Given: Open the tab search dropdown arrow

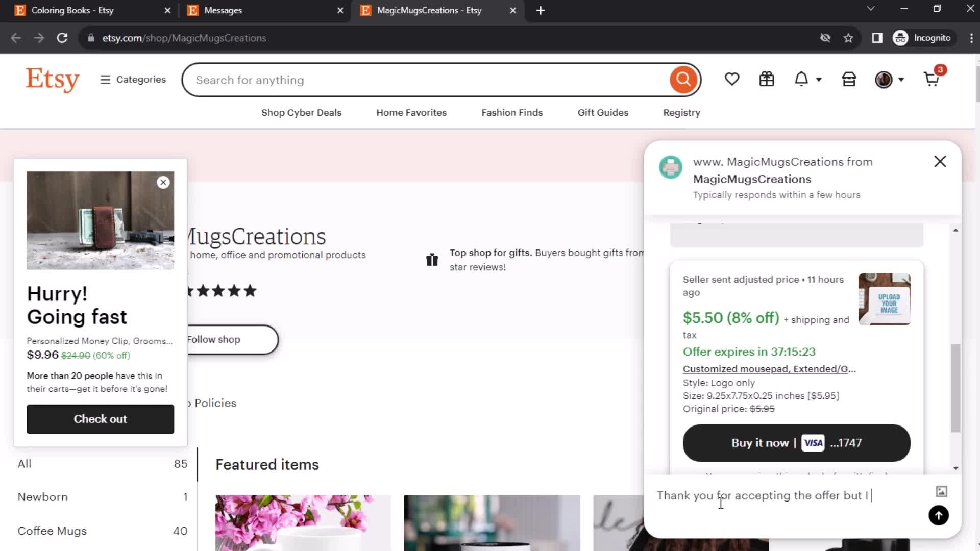Looking at the screenshot, I should (871, 9).
